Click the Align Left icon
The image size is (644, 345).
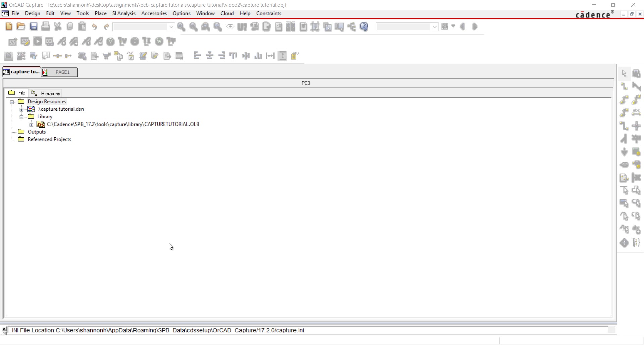(197, 56)
